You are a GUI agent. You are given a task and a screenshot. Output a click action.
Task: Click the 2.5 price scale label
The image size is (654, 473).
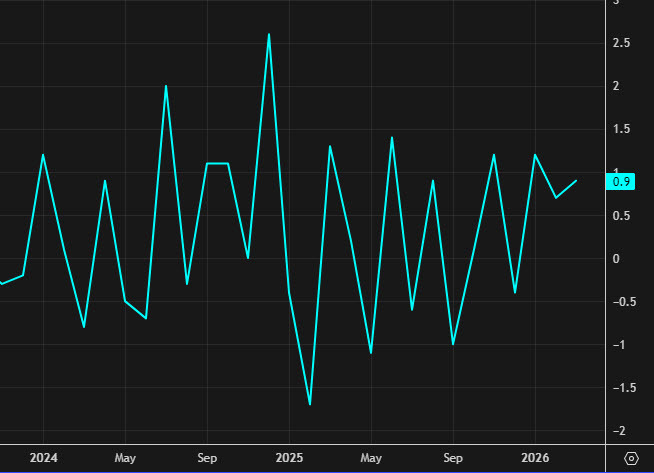(x=621, y=43)
